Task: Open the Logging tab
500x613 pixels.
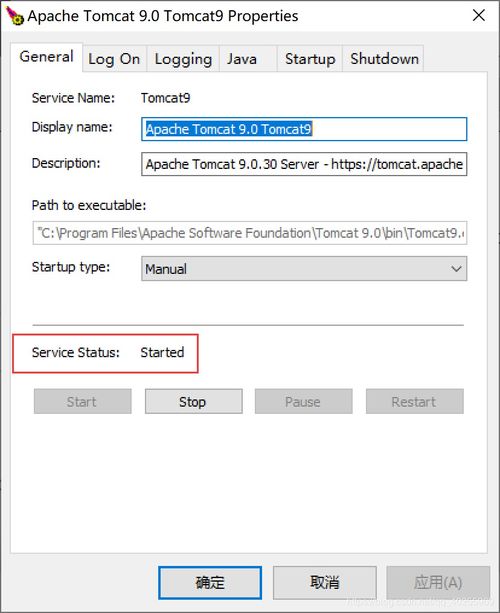Action: [x=183, y=59]
